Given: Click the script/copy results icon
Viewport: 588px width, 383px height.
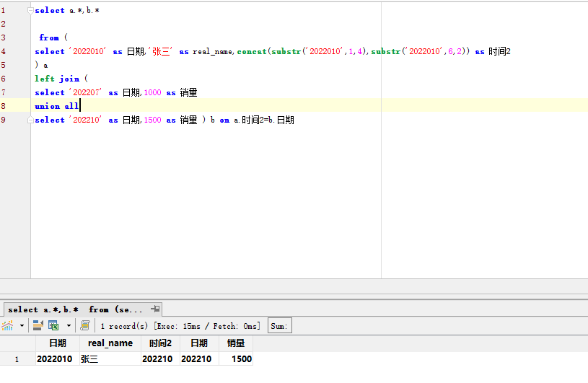Looking at the screenshot, I should tap(85, 326).
